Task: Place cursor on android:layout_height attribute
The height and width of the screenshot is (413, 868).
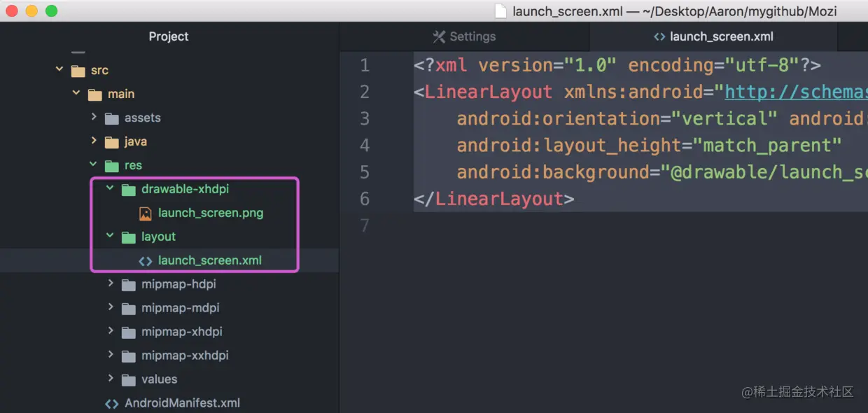Action: click(569, 145)
